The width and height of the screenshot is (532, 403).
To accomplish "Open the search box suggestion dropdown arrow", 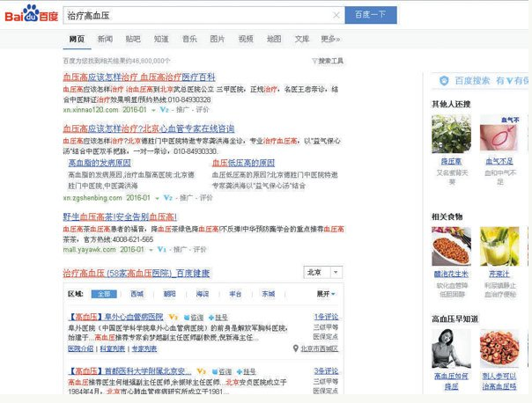I will point(337,15).
